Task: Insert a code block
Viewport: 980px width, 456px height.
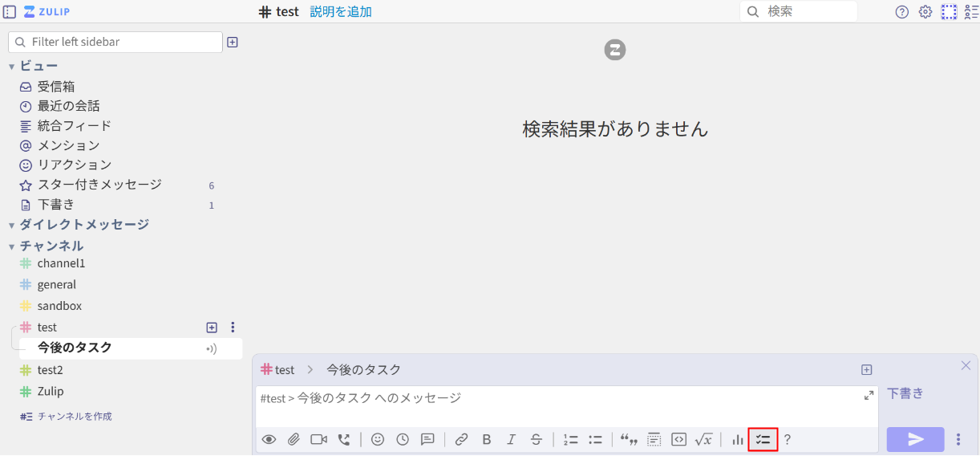Action: [678, 439]
